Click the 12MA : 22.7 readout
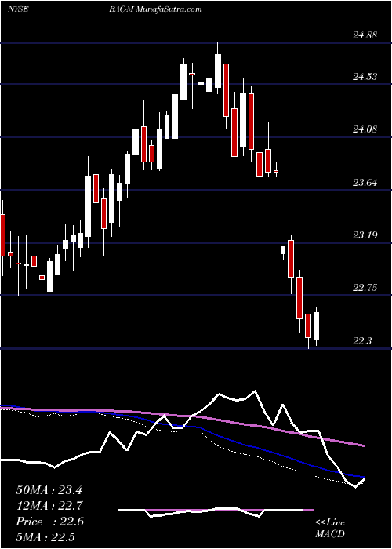392x549 pixels. (49, 506)
